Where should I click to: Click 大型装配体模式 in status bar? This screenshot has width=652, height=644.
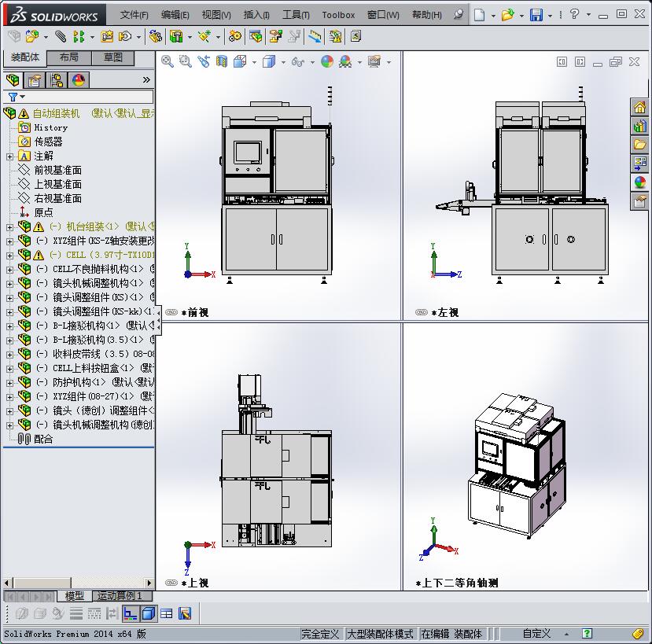click(x=380, y=634)
